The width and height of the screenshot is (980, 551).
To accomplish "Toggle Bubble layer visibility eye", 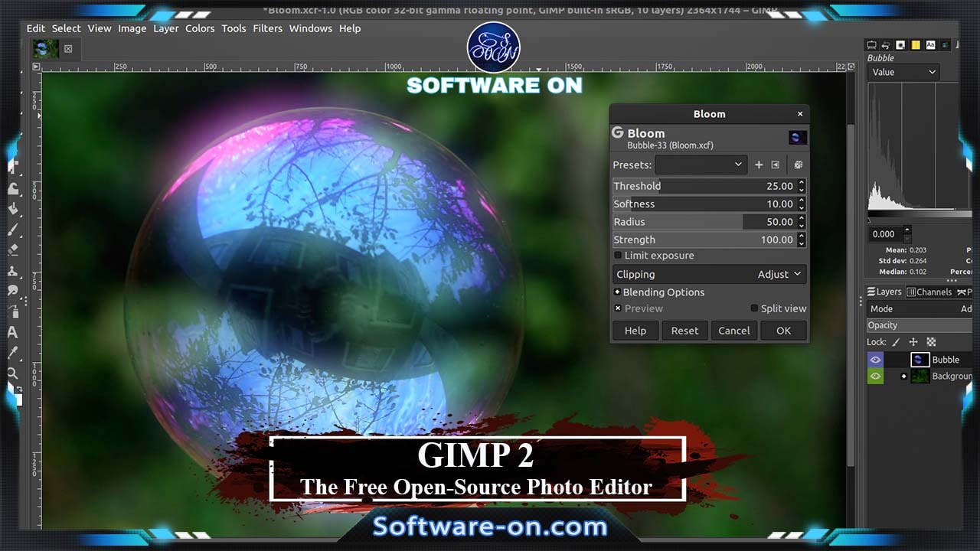I will point(875,360).
